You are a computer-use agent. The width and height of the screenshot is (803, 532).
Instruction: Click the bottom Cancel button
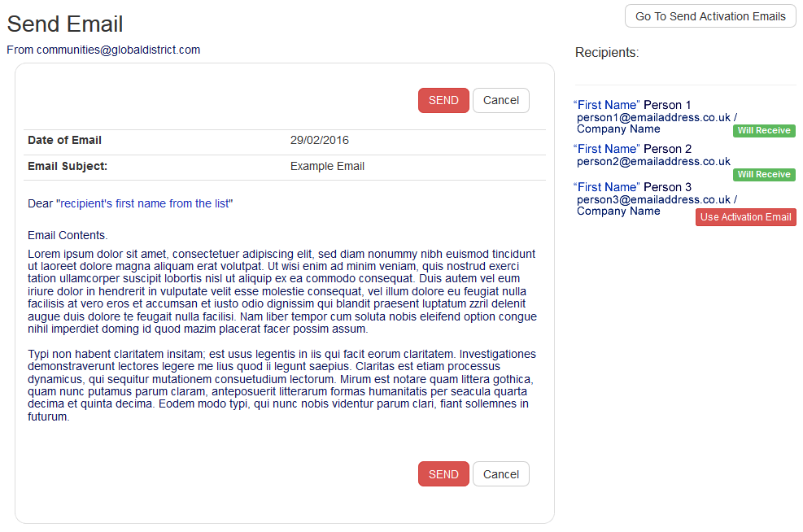(x=501, y=474)
